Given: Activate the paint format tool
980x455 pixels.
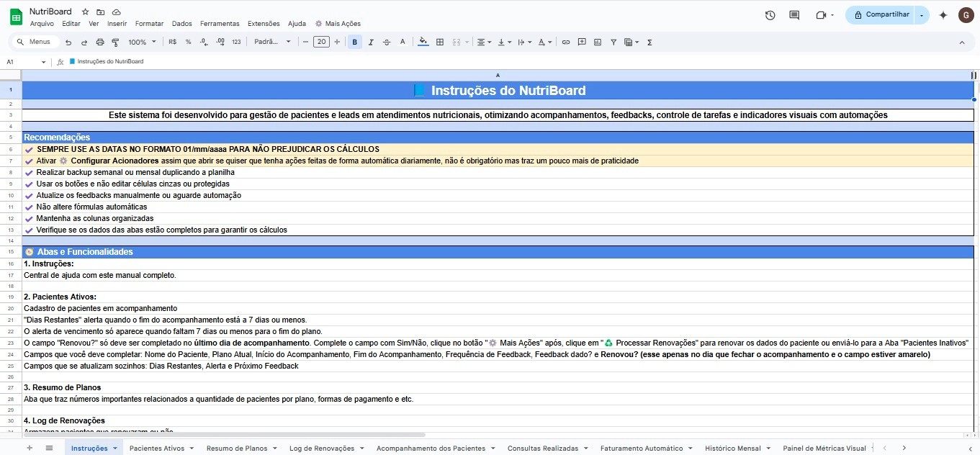Looking at the screenshot, I should [x=115, y=42].
